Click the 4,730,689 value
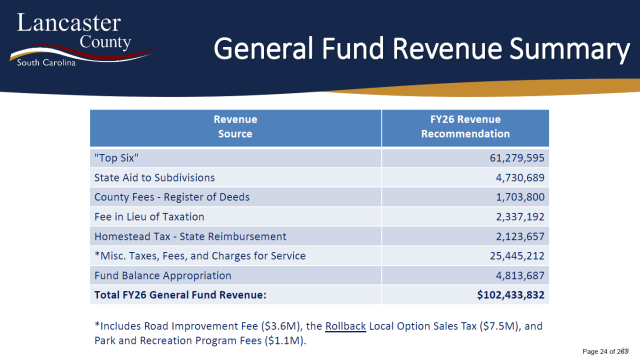The width and height of the screenshot is (640, 360). point(520,178)
